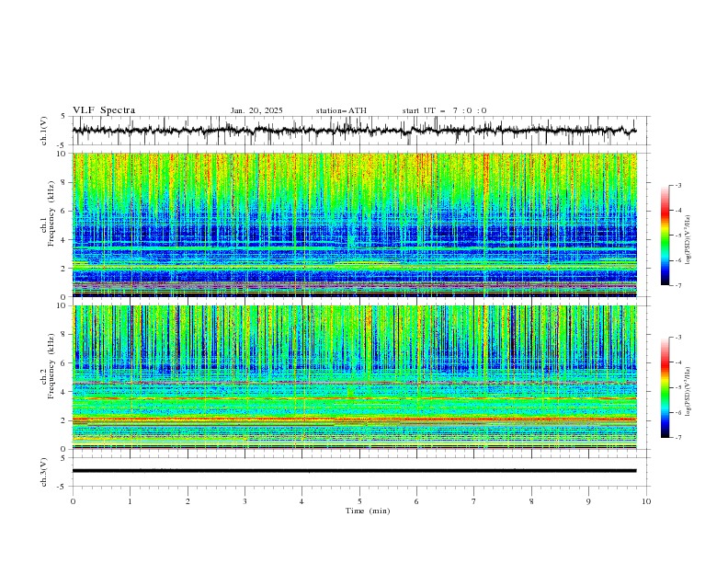Click time axis tick label "0"

coord(73,501)
